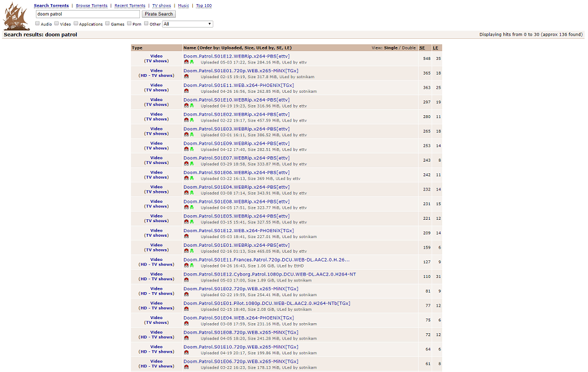This screenshot has height=372, width=588.
Task: Click magnet icon for S01E11.Frances.Patrol.720p torrent
Action: [x=186, y=266]
